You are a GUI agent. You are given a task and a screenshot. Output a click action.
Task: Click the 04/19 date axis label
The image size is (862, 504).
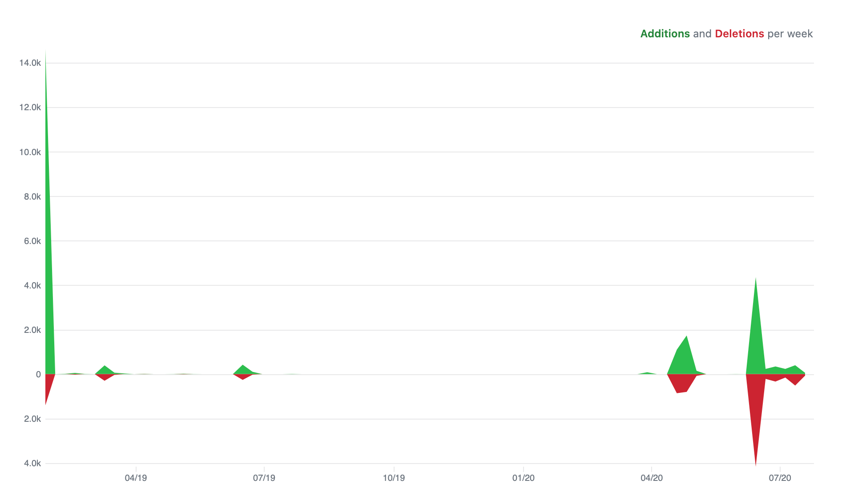(136, 478)
